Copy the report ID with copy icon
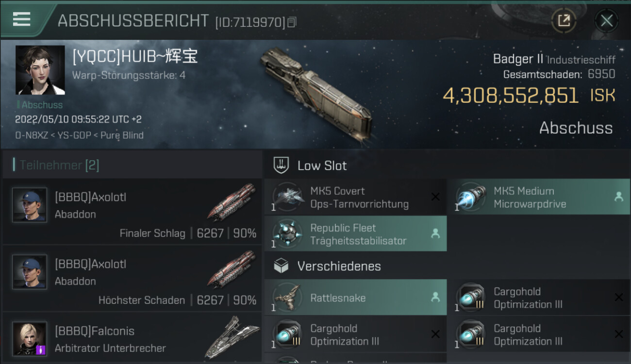 point(292,22)
